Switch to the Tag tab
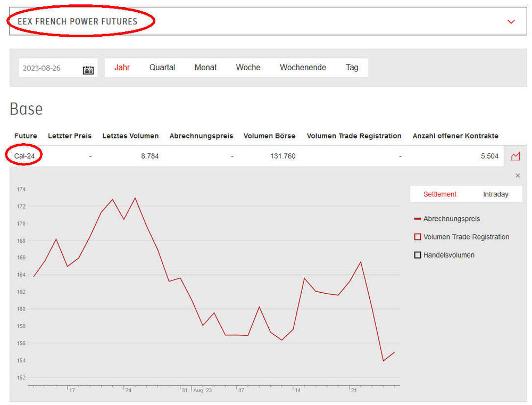This screenshot has width=532, height=405. click(352, 68)
